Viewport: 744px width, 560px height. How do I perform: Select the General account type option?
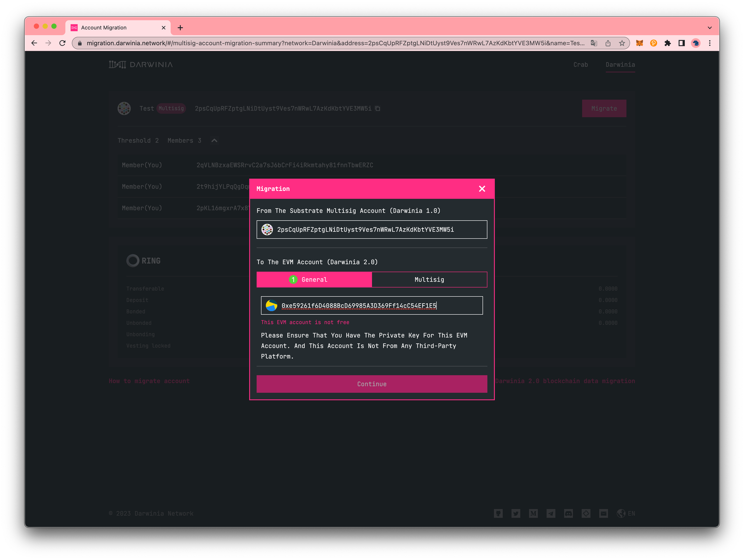[314, 279]
